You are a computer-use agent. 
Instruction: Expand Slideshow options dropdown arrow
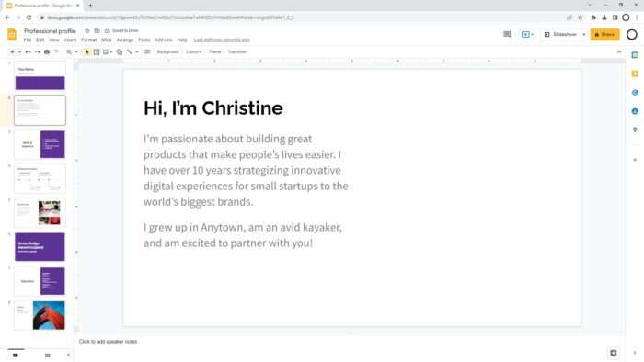point(583,34)
